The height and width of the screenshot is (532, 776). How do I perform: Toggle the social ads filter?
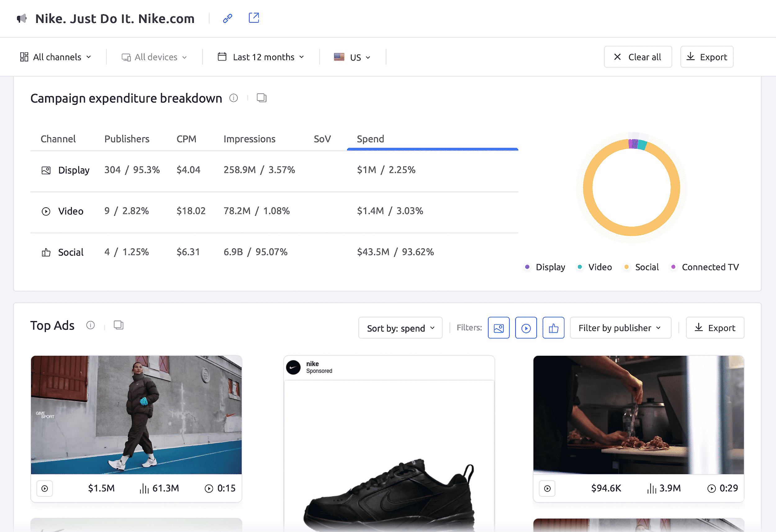click(553, 328)
